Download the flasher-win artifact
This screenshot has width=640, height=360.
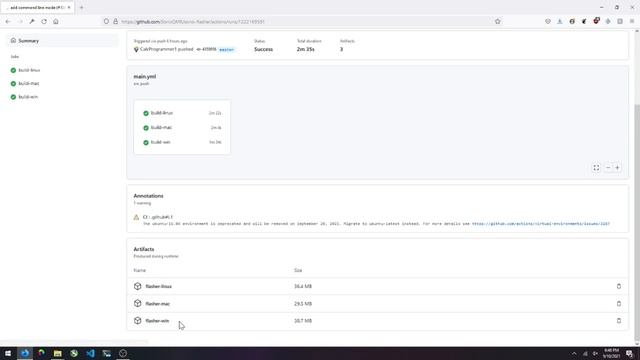[x=157, y=321]
